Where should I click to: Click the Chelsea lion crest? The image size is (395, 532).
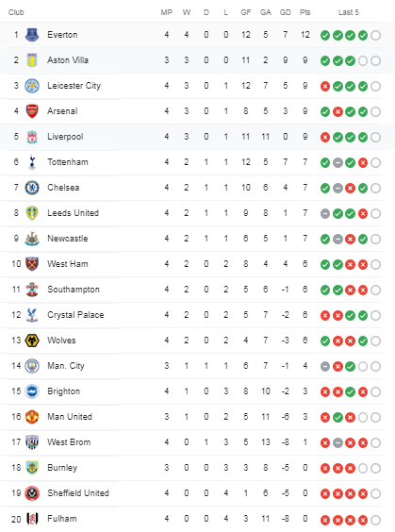(x=32, y=188)
